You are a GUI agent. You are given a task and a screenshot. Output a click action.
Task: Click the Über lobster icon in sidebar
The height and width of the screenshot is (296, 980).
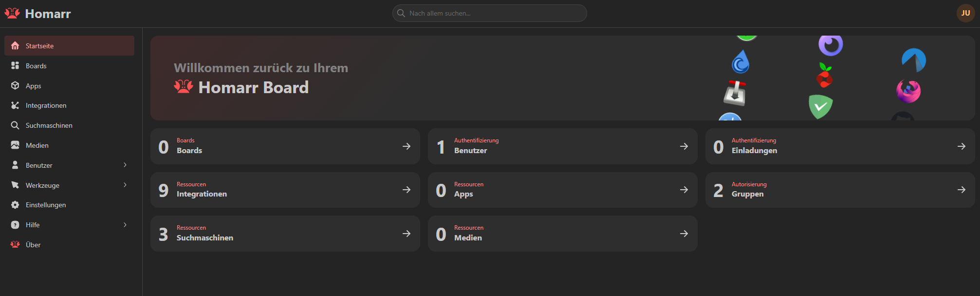15,245
